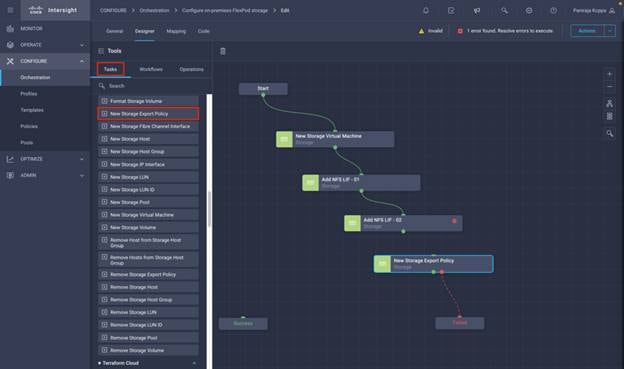
Task: Click the task list scrollbar
Action: point(209,209)
